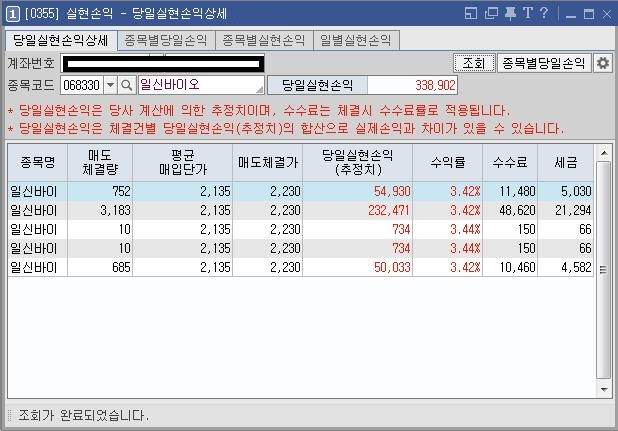
Task: Click the 매도 체결량 column header
Action: pos(100,162)
